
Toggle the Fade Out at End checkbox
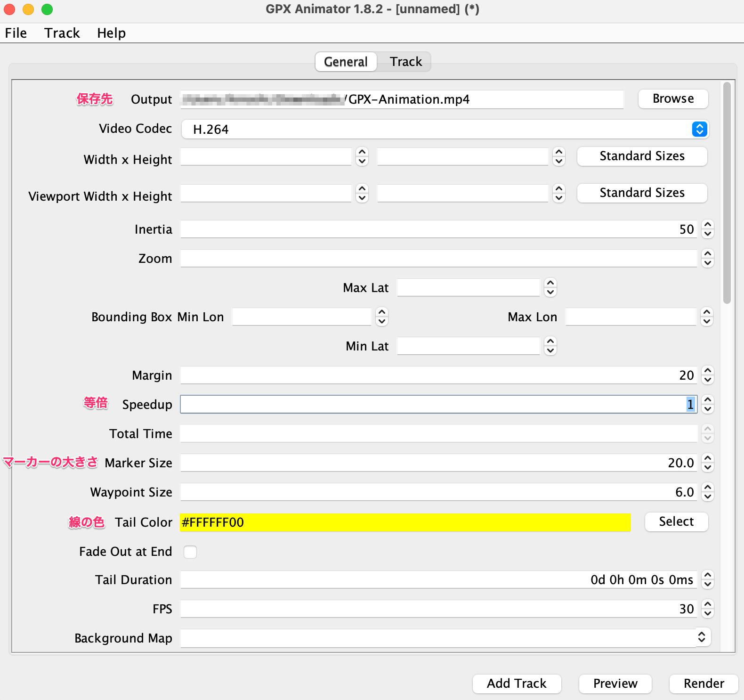pos(190,552)
